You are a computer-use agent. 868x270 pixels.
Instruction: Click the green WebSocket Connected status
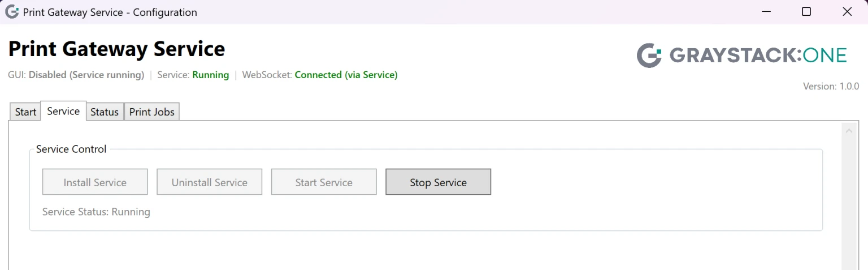click(x=346, y=75)
